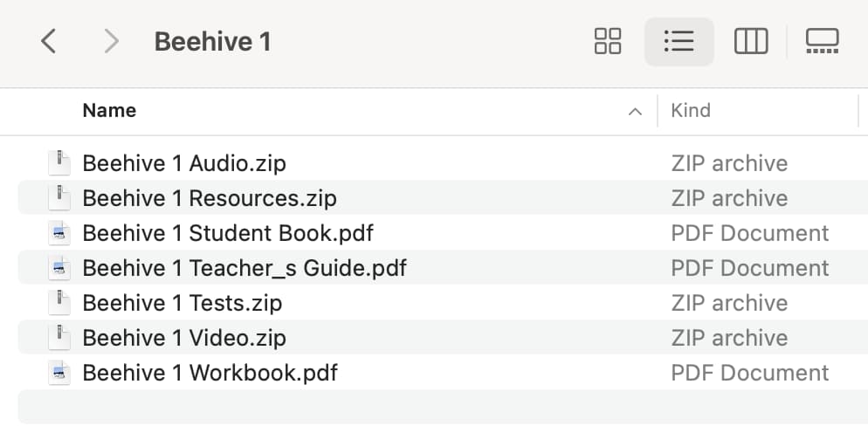Viewport: 868px width, 426px height.
Task: Switch to column view
Action: [x=751, y=42]
